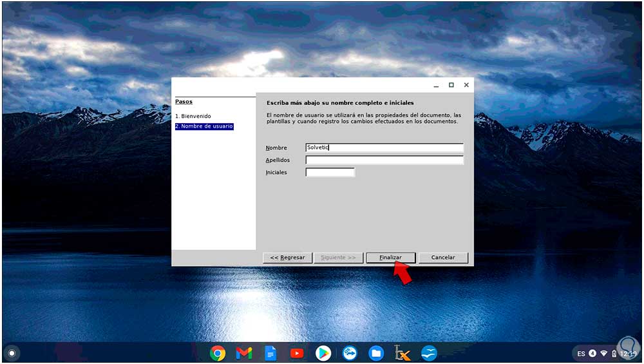
Task: Maximize the wizard window
Action: pyautogui.click(x=451, y=85)
